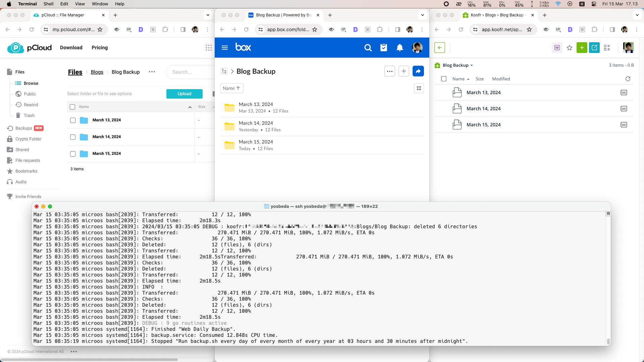Screen dimensions: 644x362
Task: Select all files in pCloud header checkbox
Action: (x=72, y=107)
